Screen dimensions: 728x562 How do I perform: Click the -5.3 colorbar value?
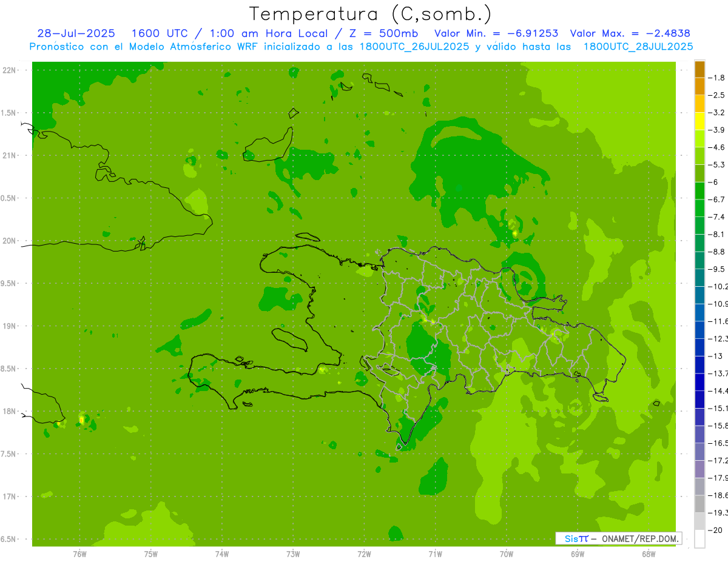click(x=716, y=165)
